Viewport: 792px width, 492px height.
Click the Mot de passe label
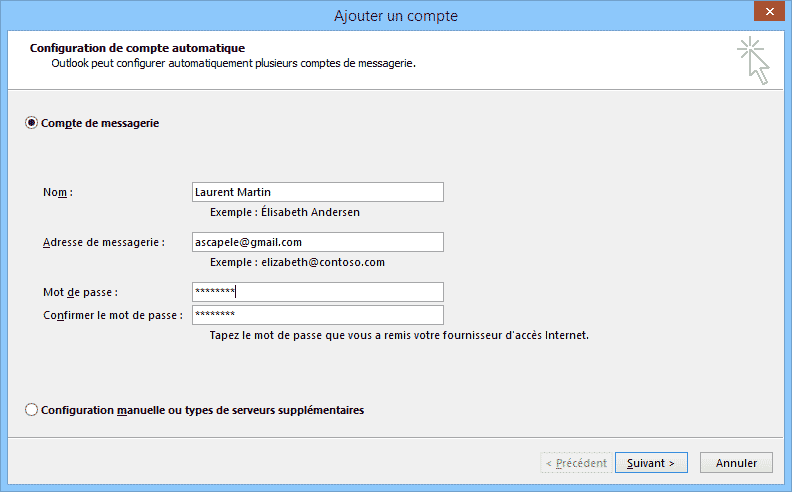[x=80, y=292]
